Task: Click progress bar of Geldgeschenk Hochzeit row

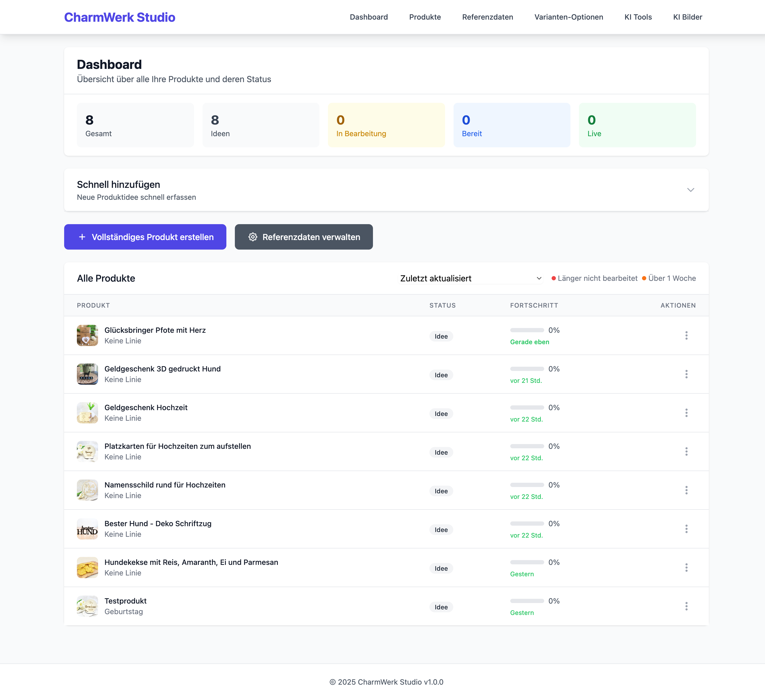Action: click(x=527, y=408)
